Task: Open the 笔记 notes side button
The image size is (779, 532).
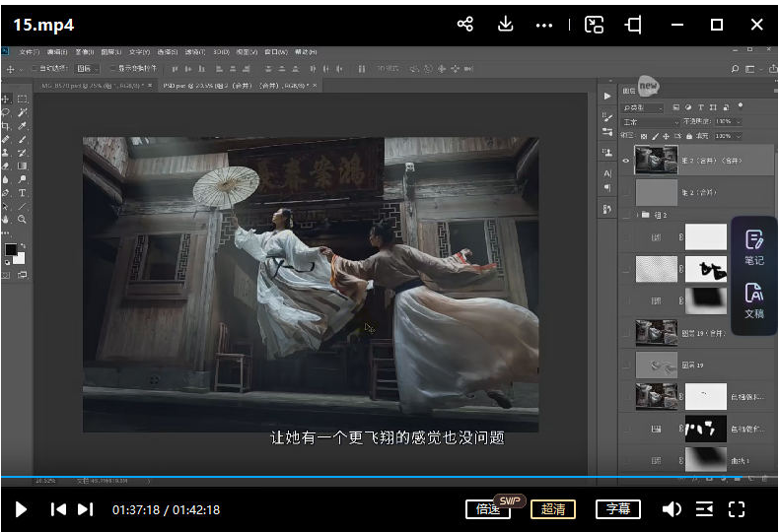Action: click(x=753, y=247)
